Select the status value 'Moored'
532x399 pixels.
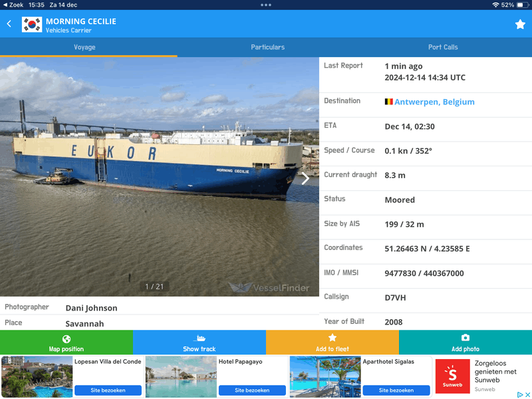point(400,200)
